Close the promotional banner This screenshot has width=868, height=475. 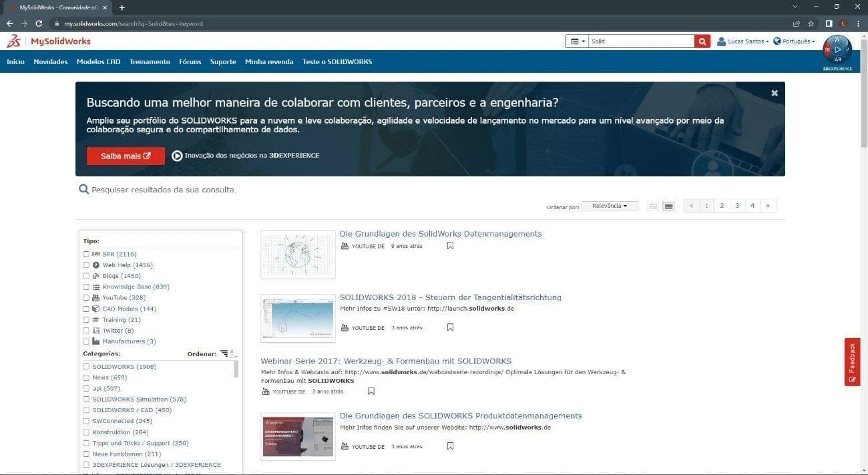[775, 93]
